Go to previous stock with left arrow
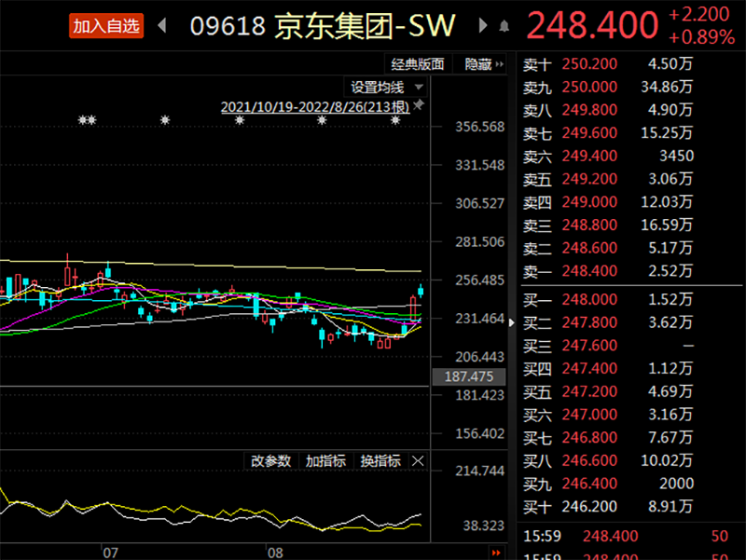 [162, 26]
